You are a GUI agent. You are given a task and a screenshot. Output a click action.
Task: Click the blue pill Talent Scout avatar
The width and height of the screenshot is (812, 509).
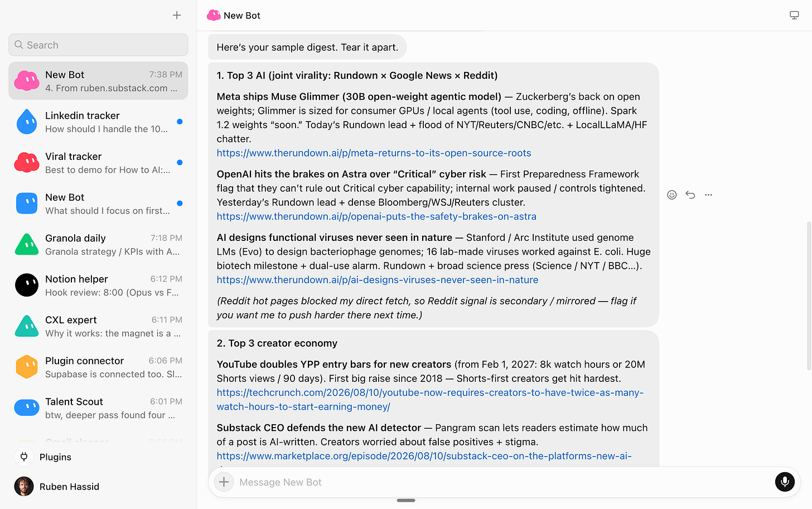(x=27, y=408)
